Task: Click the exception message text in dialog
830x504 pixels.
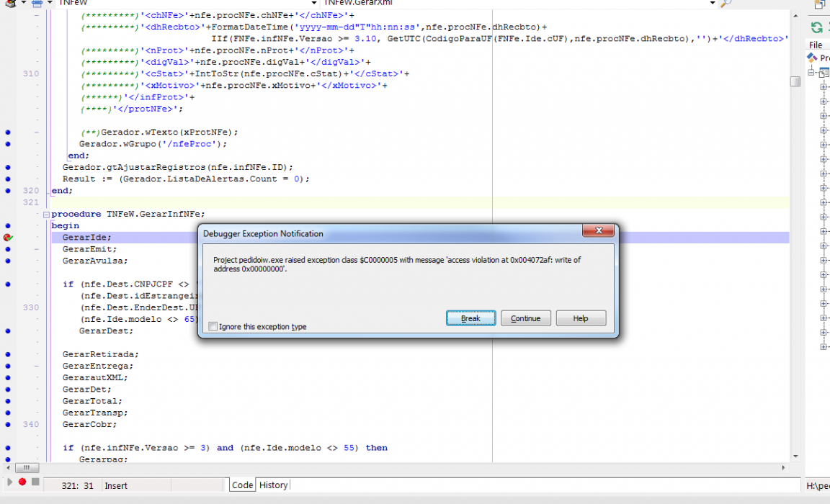Action: [397, 264]
